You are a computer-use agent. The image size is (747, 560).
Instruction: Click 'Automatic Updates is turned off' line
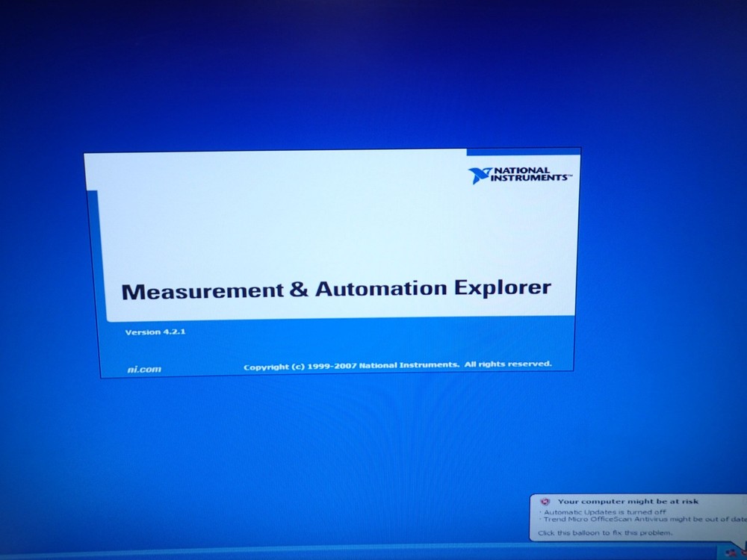click(605, 512)
